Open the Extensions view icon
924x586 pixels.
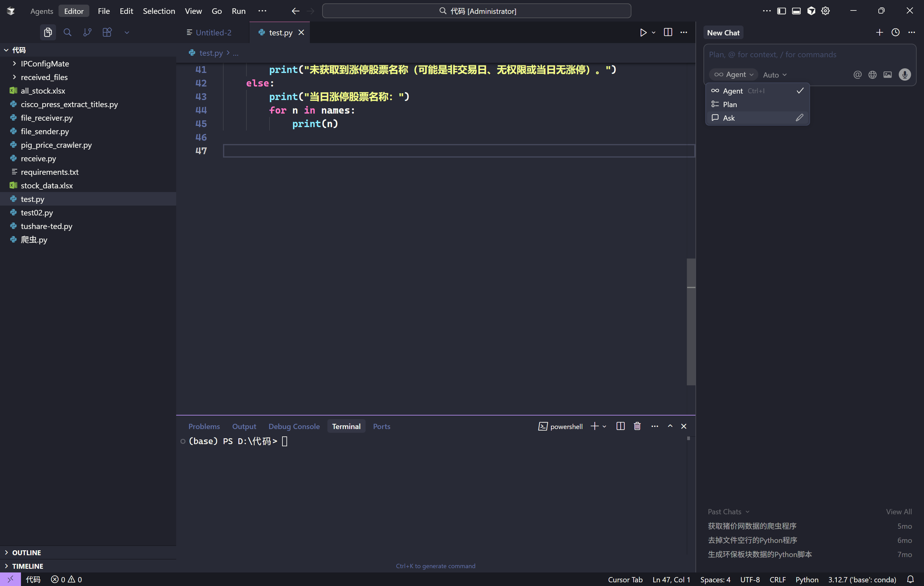coord(107,33)
